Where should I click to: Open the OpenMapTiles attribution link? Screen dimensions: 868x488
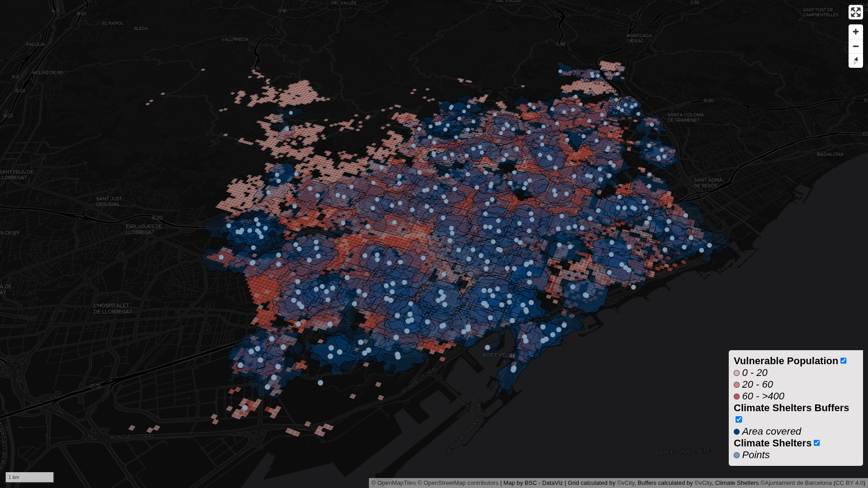(393, 483)
